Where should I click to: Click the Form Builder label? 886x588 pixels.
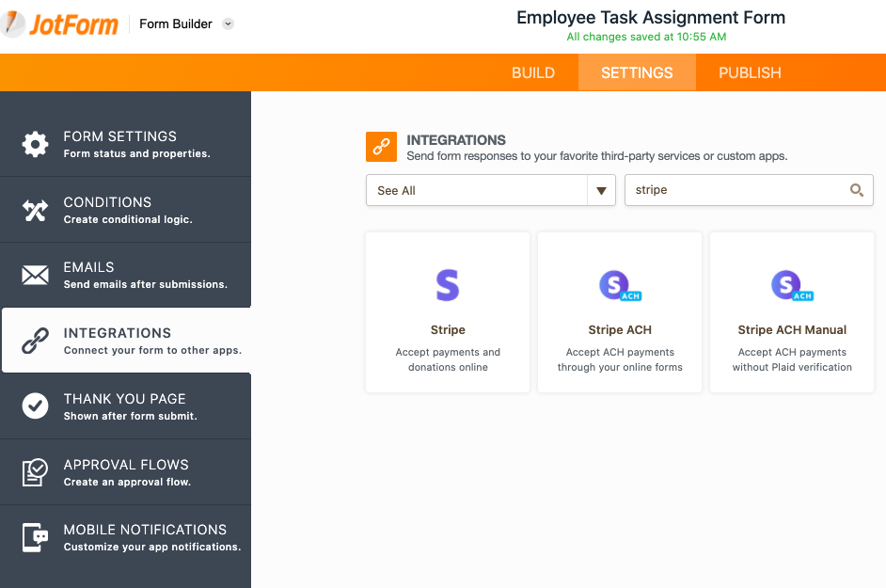point(176,24)
